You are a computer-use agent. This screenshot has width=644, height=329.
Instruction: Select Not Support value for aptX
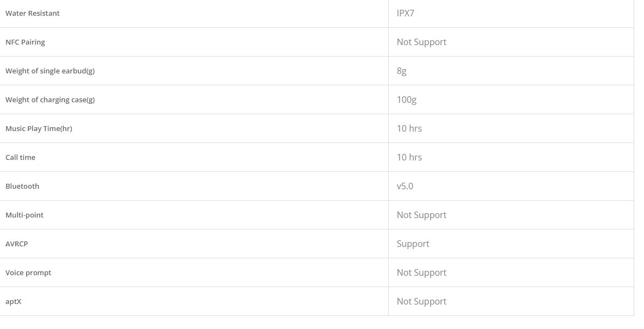tap(421, 301)
